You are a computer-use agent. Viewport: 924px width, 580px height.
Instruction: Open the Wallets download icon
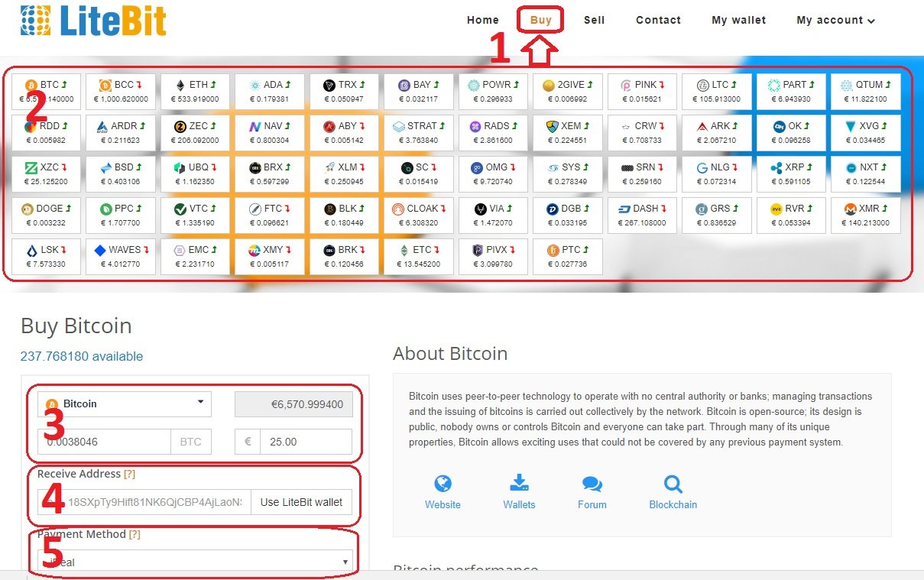coord(519,484)
